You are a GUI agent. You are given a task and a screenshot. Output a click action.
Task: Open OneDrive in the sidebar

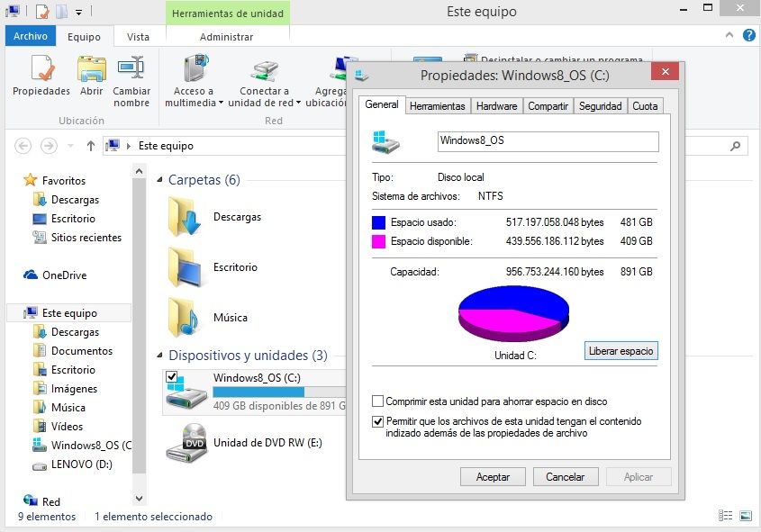[x=55, y=275]
